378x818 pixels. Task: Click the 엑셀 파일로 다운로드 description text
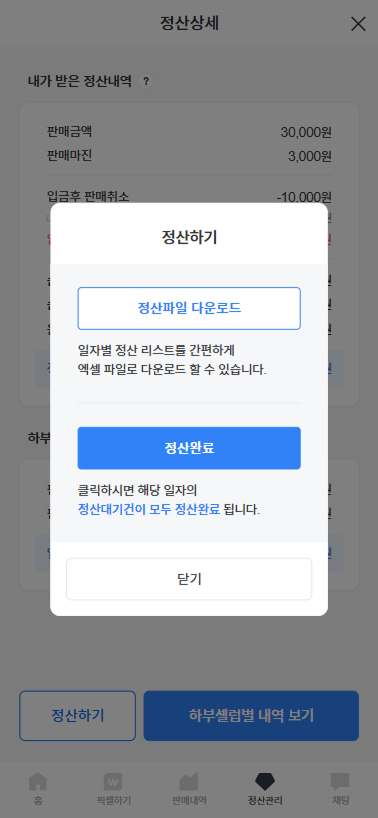pyautogui.click(x=172, y=370)
